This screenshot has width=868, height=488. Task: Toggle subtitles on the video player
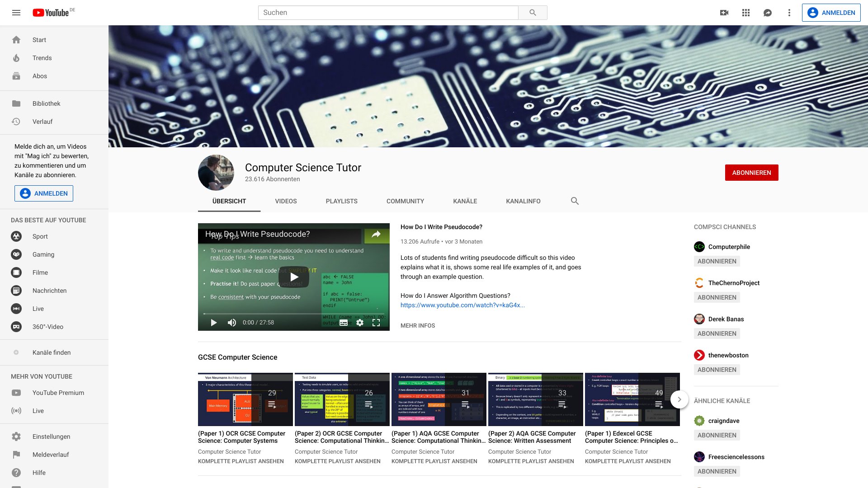click(x=344, y=323)
